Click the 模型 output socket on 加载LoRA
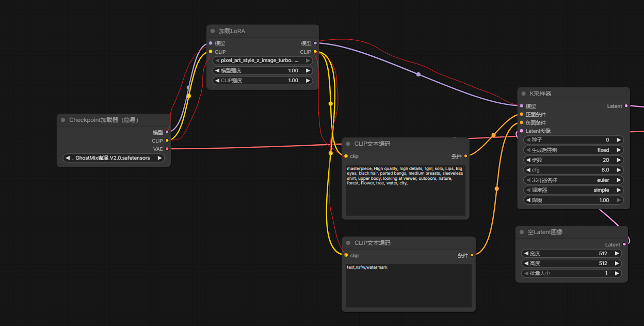This screenshot has height=326, width=644. tap(315, 43)
